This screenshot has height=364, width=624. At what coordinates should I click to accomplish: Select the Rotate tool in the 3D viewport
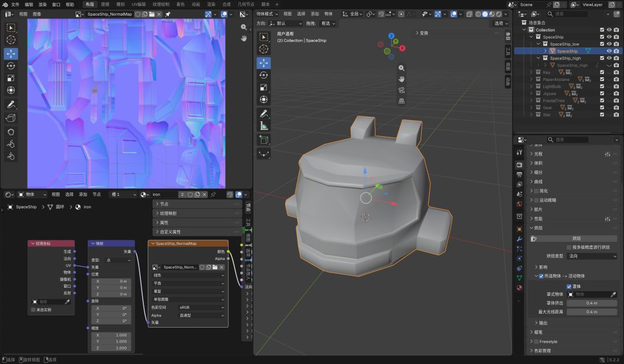pos(263,75)
